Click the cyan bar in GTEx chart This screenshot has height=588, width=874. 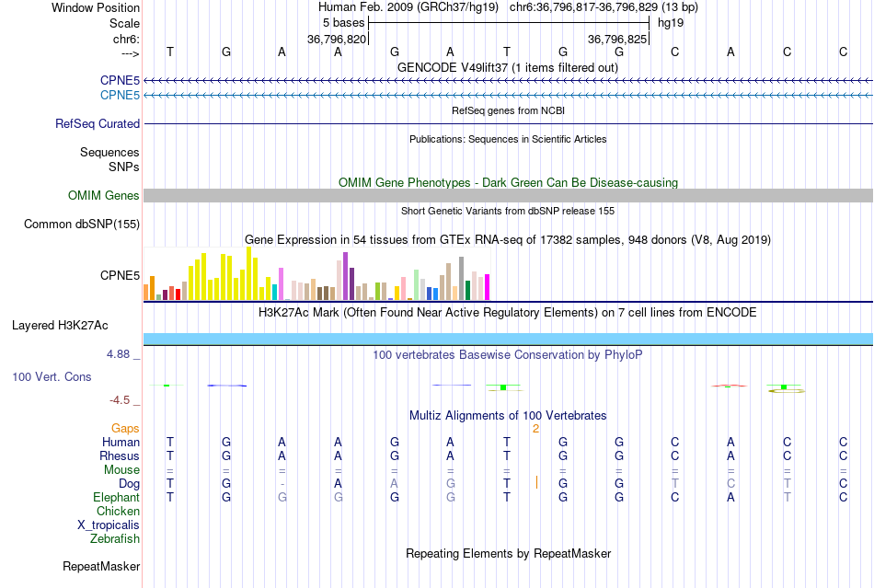275,292
